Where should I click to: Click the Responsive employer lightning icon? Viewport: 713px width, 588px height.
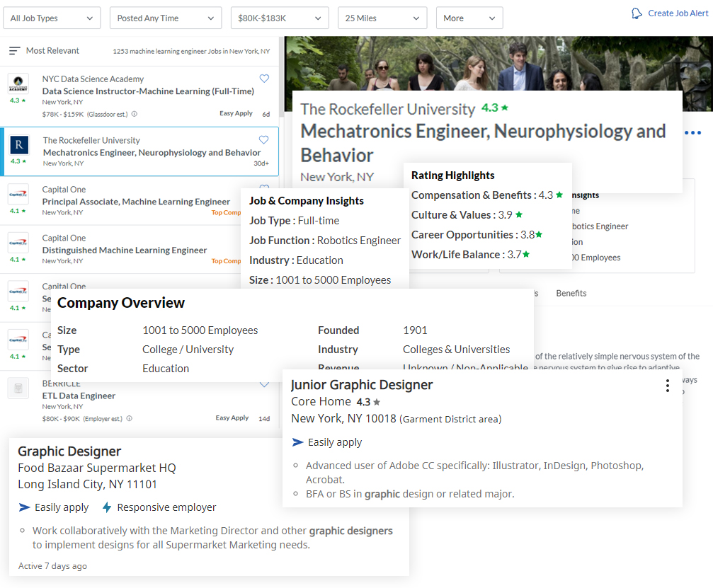coord(107,507)
